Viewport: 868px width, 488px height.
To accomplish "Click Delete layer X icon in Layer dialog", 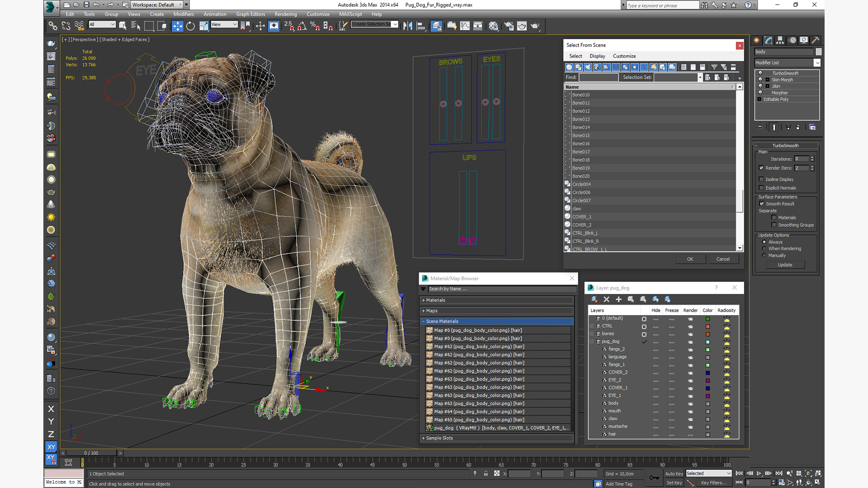I will pyautogui.click(x=607, y=300).
